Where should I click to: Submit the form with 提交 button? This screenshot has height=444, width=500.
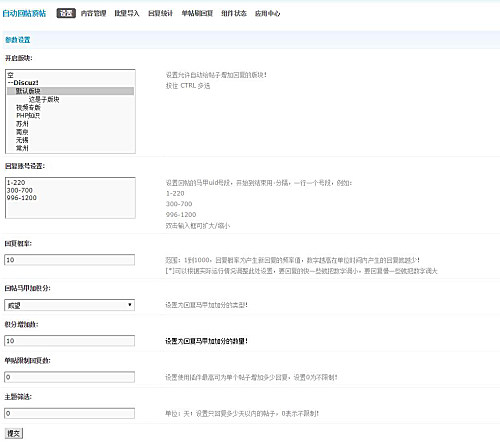pos(14,433)
